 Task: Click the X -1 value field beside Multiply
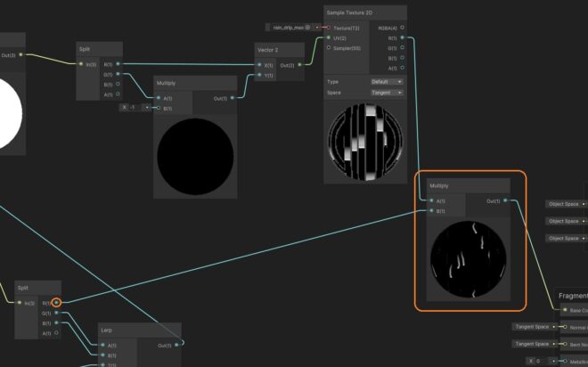click(x=131, y=108)
